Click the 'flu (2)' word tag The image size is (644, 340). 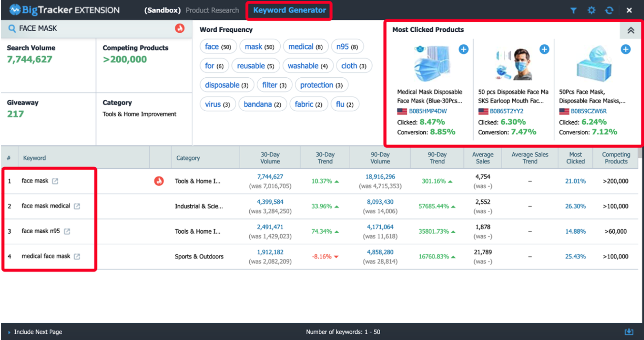pyautogui.click(x=344, y=104)
